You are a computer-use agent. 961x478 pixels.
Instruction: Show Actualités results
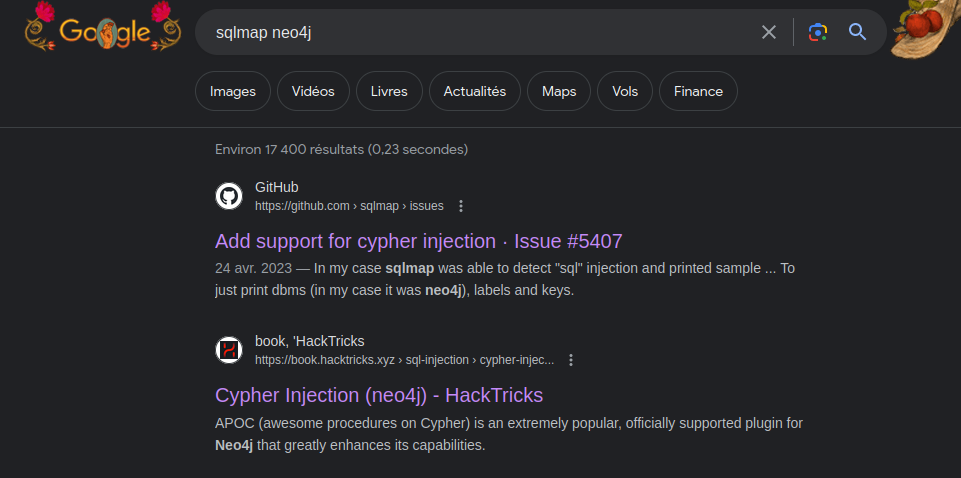[474, 91]
